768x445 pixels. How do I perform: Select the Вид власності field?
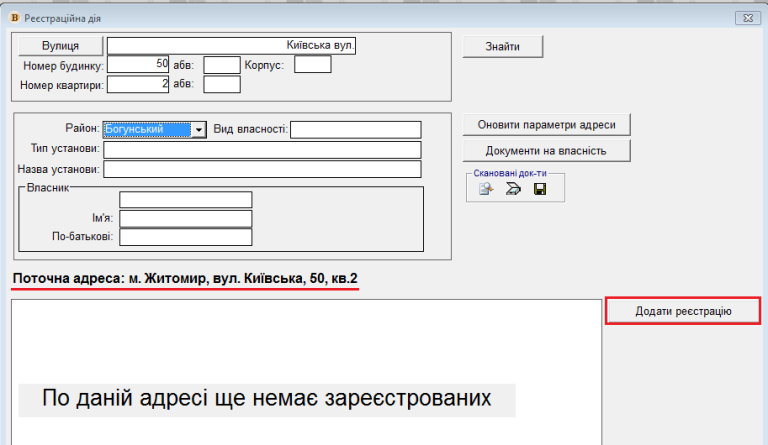356,129
